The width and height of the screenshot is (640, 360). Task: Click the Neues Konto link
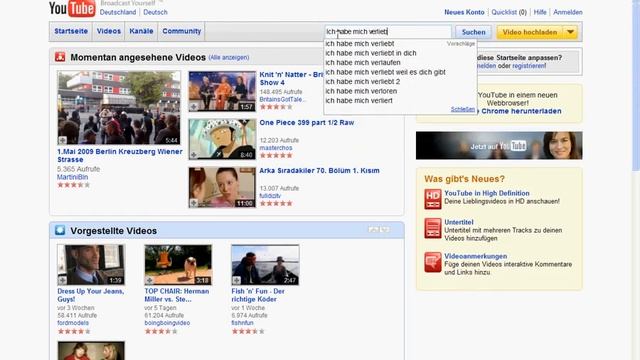(x=464, y=12)
